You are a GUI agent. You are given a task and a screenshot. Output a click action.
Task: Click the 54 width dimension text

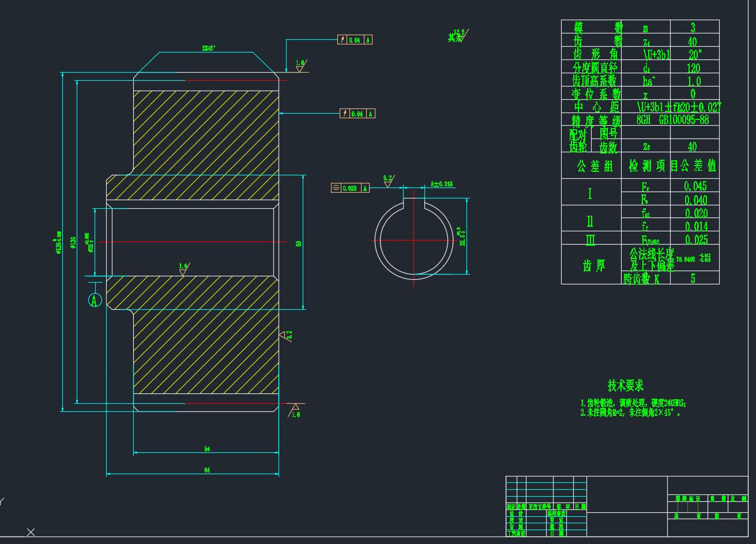pyautogui.click(x=207, y=449)
